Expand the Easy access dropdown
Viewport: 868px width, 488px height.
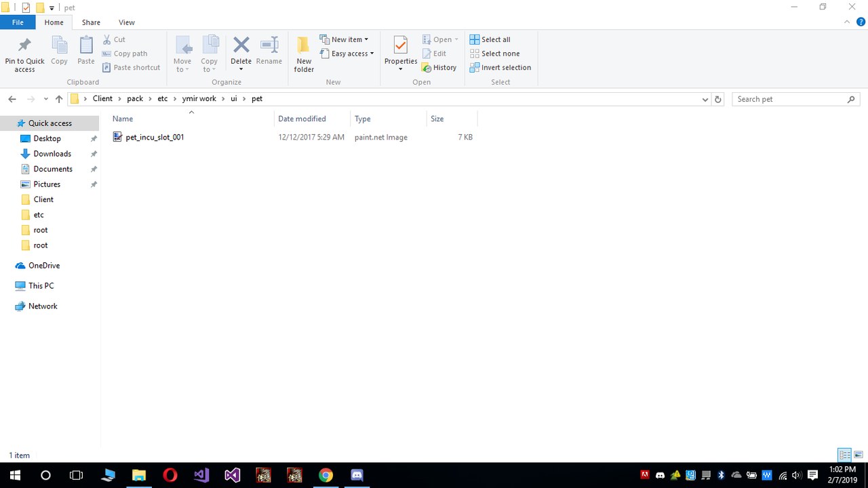click(347, 54)
